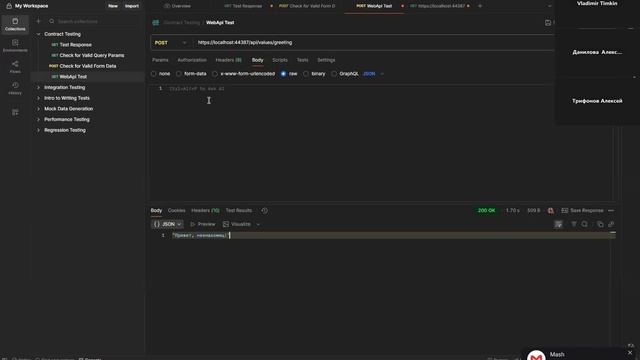640x360 pixels.
Task: Open the Flows sidebar panel
Action: (15, 67)
